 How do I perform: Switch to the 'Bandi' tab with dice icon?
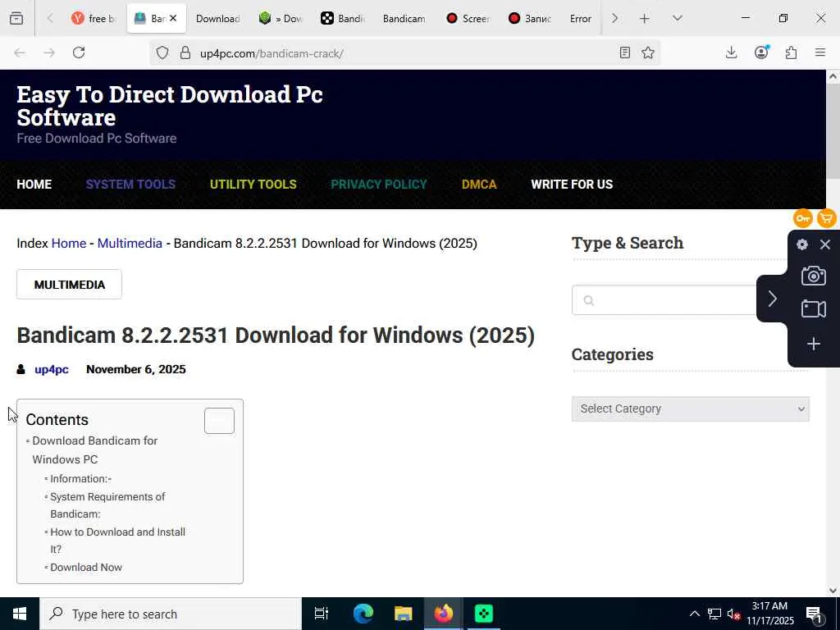click(x=343, y=19)
